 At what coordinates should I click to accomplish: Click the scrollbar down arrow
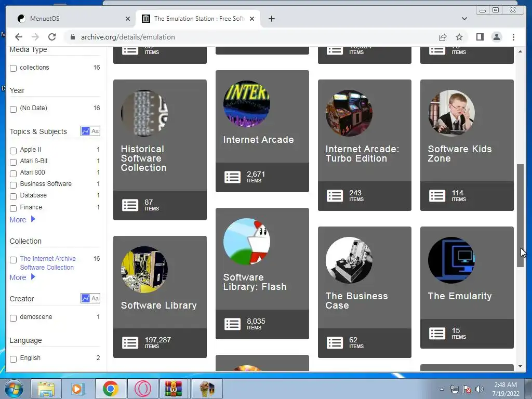[520, 366]
